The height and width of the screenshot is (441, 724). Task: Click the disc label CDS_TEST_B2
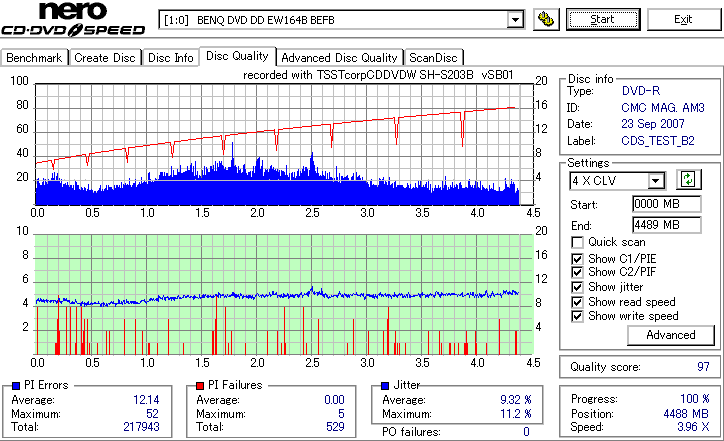point(658,140)
